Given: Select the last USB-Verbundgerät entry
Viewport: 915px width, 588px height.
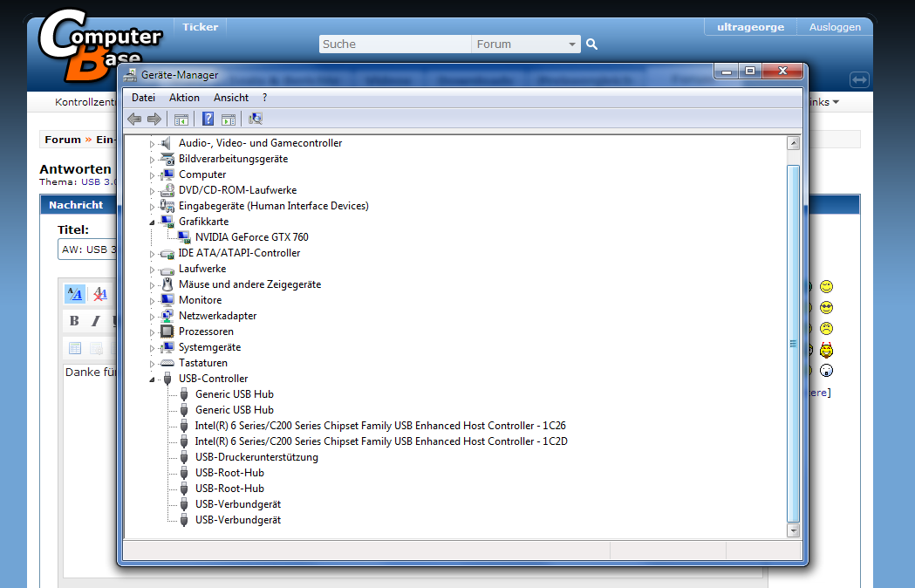Looking at the screenshot, I should pyautogui.click(x=238, y=520).
